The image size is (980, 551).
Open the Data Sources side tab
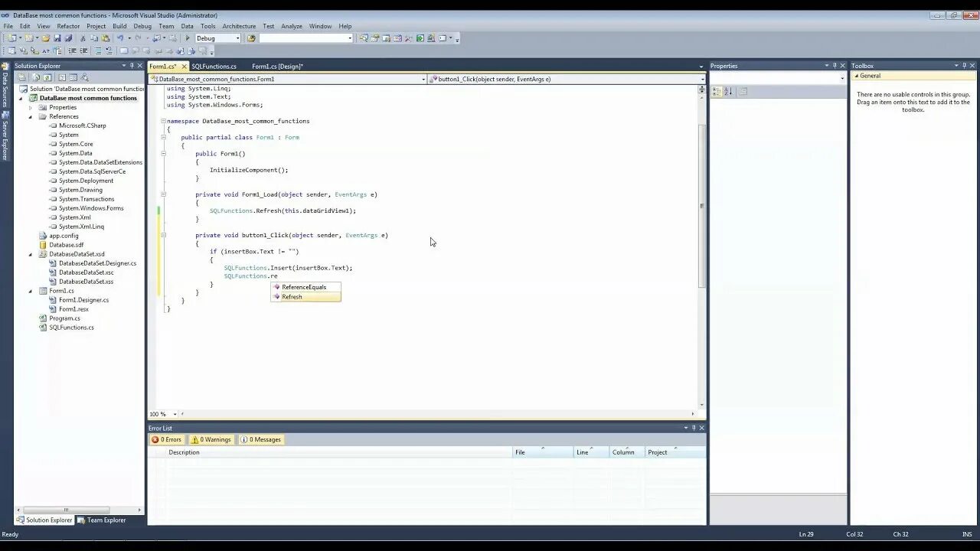pos(5,86)
